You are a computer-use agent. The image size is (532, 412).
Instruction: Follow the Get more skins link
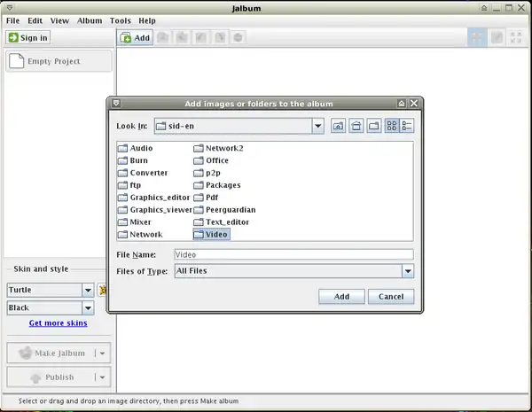[58, 323]
